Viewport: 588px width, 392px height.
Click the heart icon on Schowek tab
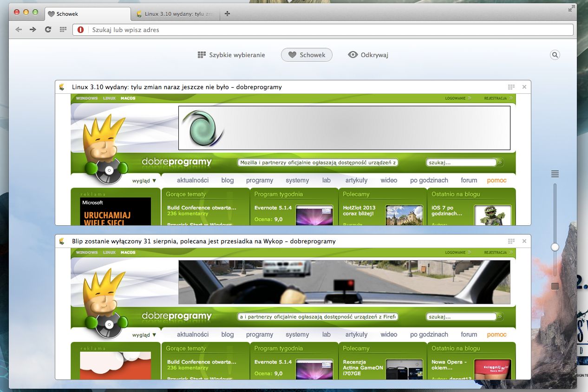(x=52, y=14)
